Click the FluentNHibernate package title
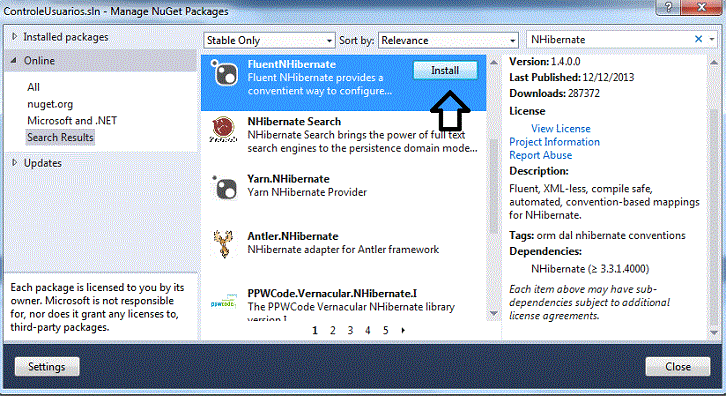 [292, 64]
